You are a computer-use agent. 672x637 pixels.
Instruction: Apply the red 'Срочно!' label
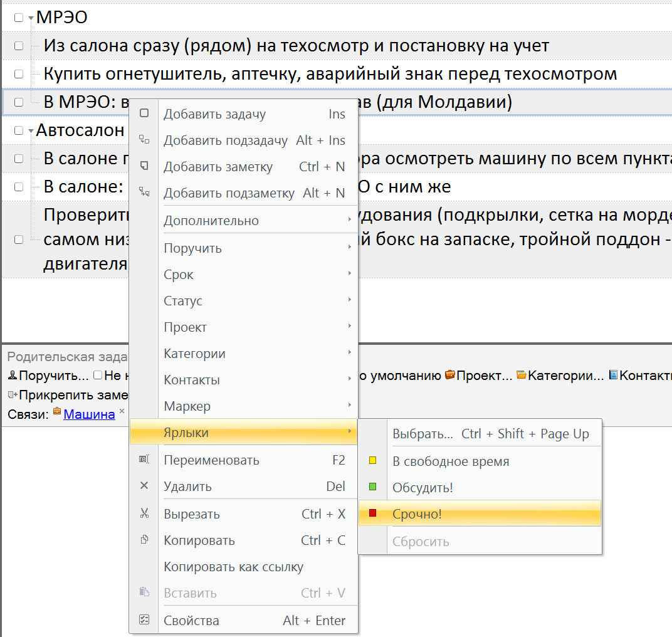click(x=417, y=514)
